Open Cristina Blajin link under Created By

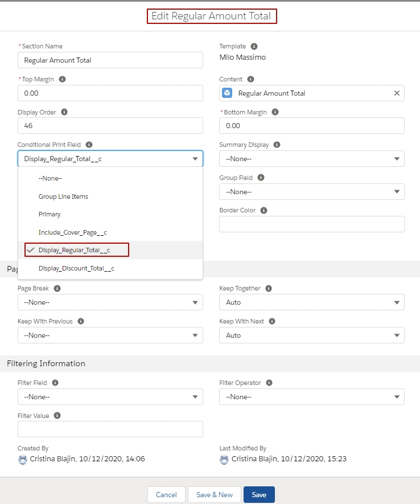(x=53, y=458)
